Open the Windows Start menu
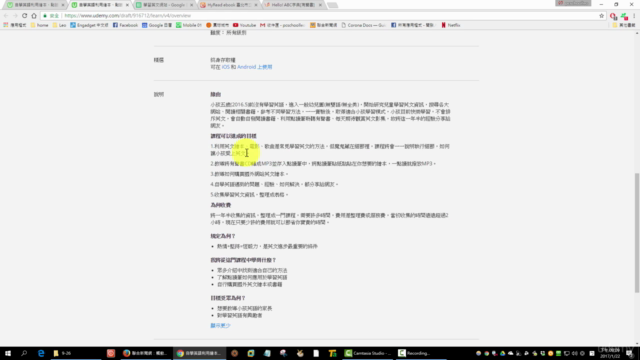Screen dimensions: 640x360 (8, 353)
